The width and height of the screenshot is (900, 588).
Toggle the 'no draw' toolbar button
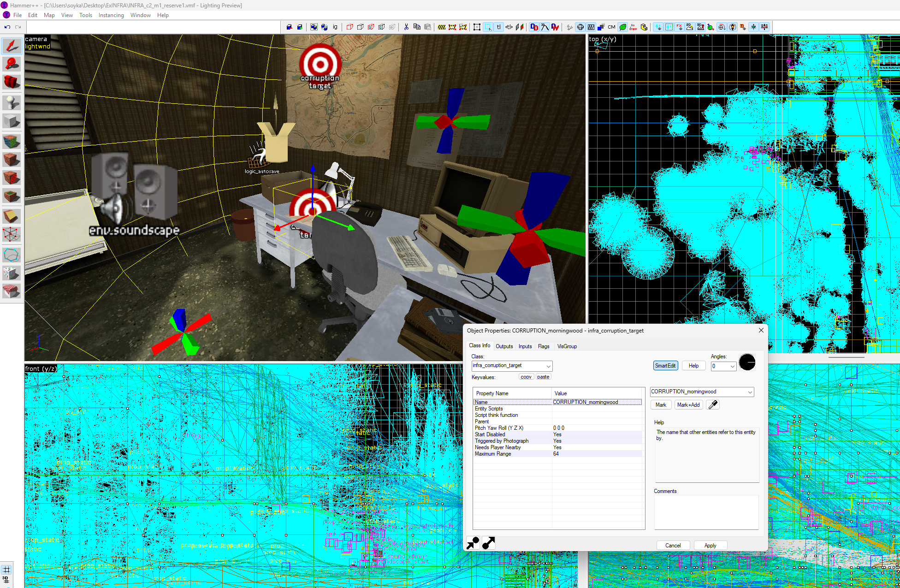coord(633,27)
